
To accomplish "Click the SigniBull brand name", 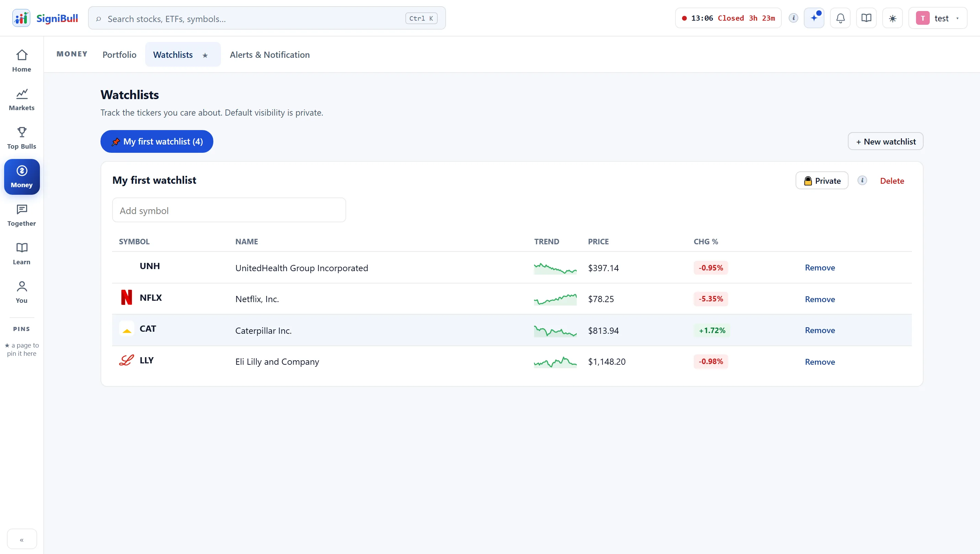I will tap(57, 18).
